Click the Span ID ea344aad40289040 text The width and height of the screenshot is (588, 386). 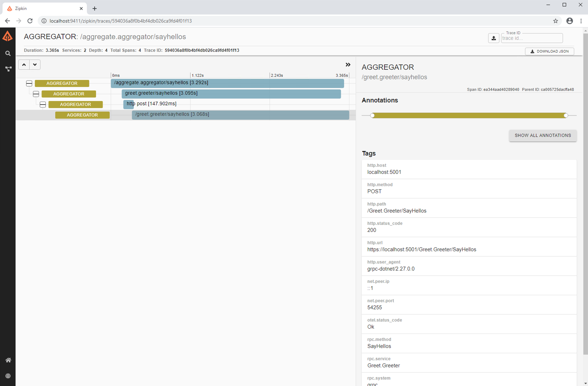pyautogui.click(x=493, y=90)
